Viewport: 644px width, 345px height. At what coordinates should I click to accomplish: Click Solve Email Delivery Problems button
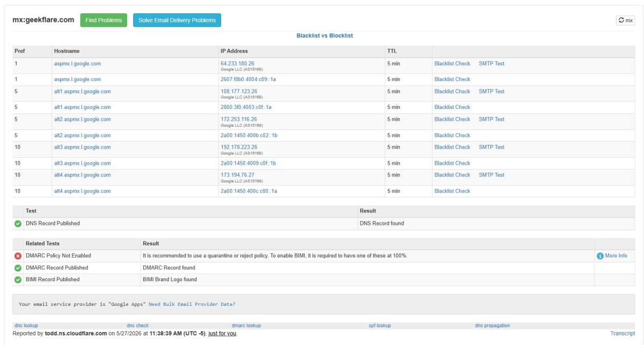pyautogui.click(x=177, y=20)
